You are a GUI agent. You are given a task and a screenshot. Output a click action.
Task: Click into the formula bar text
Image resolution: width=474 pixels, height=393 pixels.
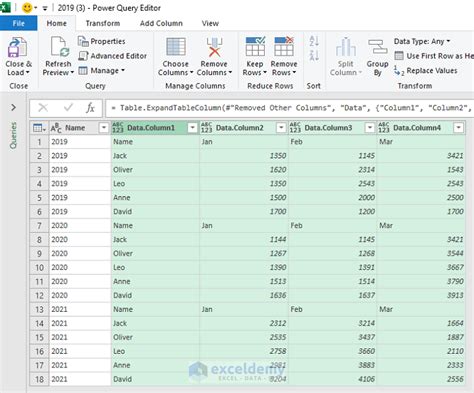pos(289,108)
